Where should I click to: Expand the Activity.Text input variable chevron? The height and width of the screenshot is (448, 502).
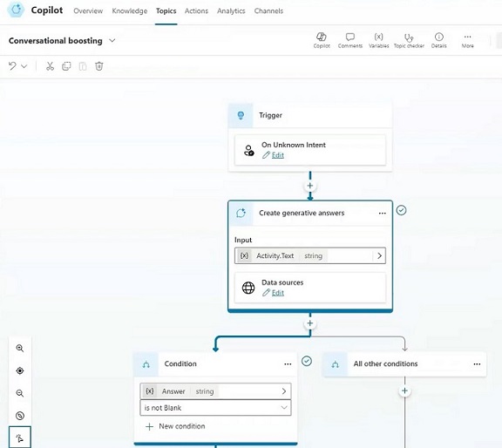(380, 255)
